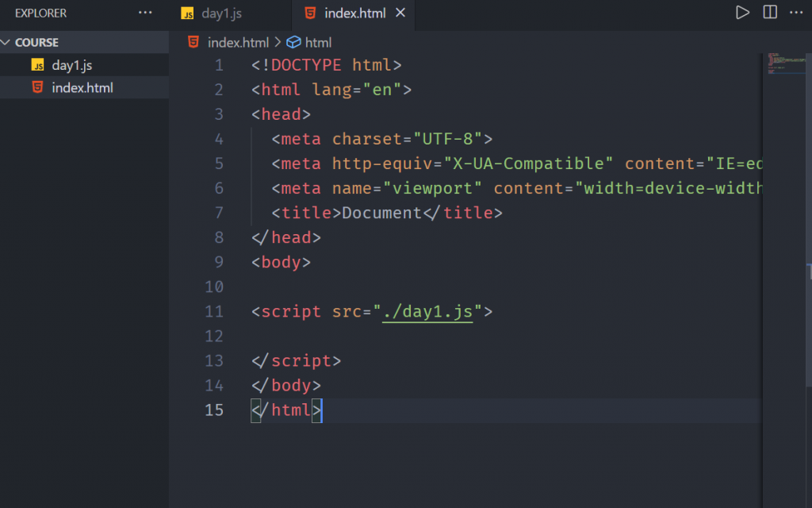Click JS file icon beside day1.js in explorer
This screenshot has width=812, height=508.
37,65
